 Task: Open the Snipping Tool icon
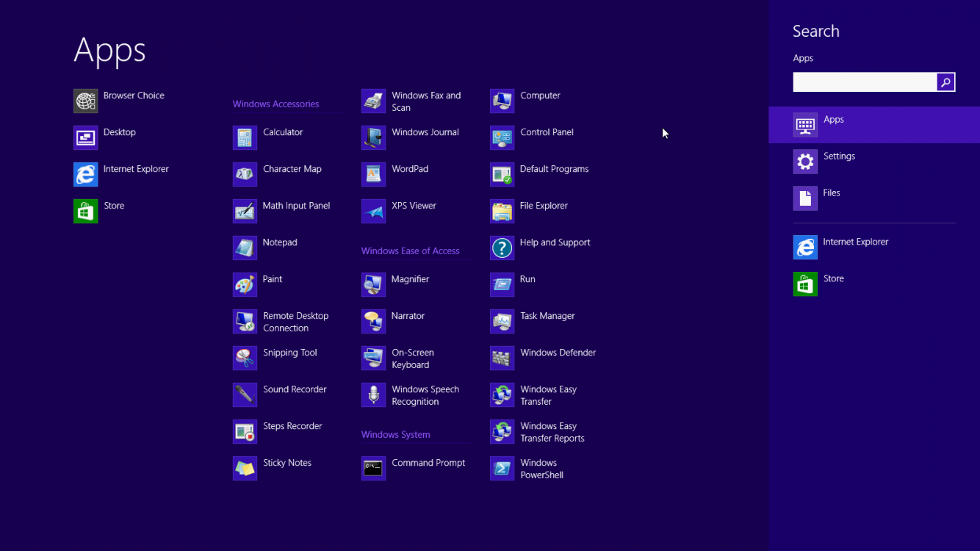point(245,358)
